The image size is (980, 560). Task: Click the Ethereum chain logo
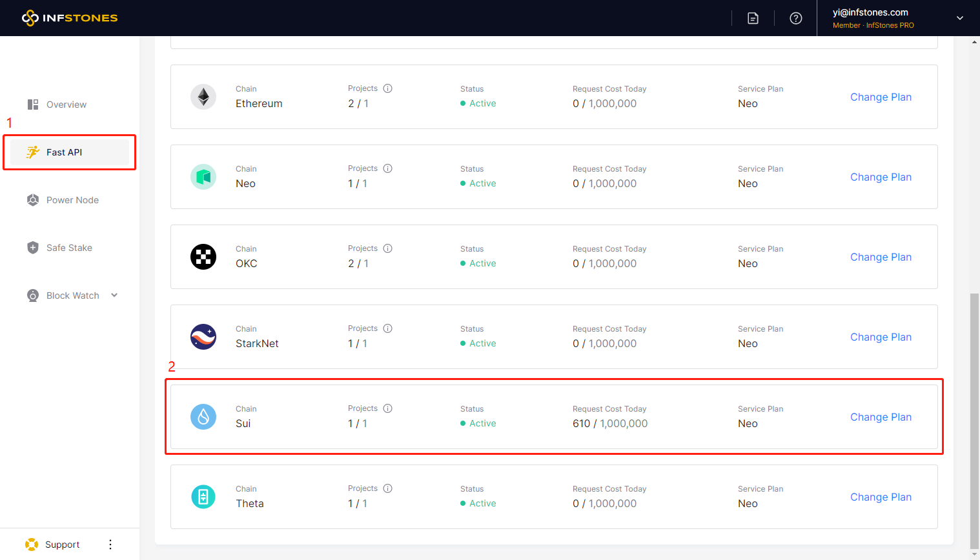point(203,97)
